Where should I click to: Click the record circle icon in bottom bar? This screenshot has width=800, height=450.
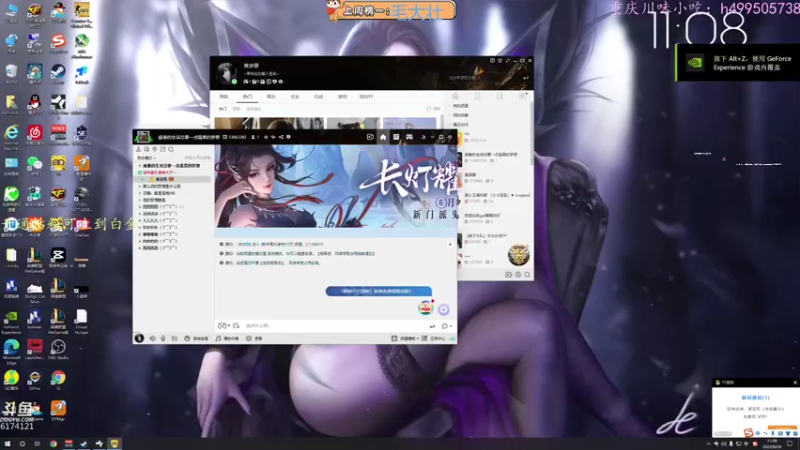tap(249, 338)
